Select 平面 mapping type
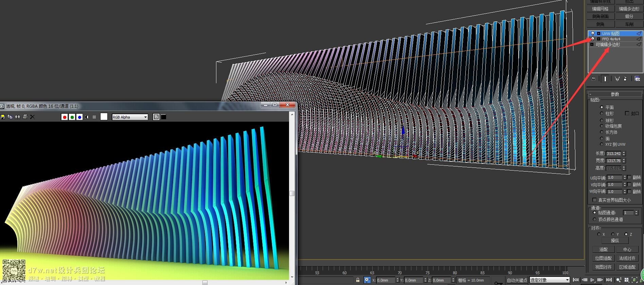Image resolution: width=644 pixels, height=285 pixels. [602, 107]
